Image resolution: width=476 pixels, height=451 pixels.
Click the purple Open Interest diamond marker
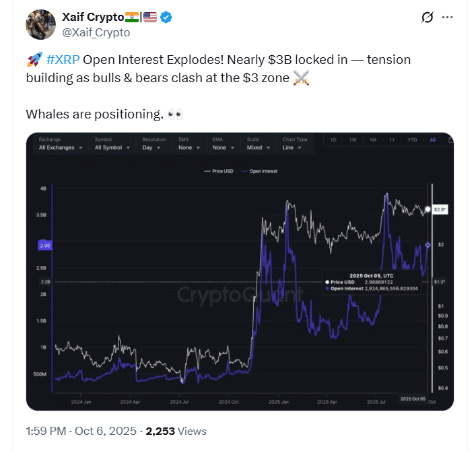tap(428, 245)
